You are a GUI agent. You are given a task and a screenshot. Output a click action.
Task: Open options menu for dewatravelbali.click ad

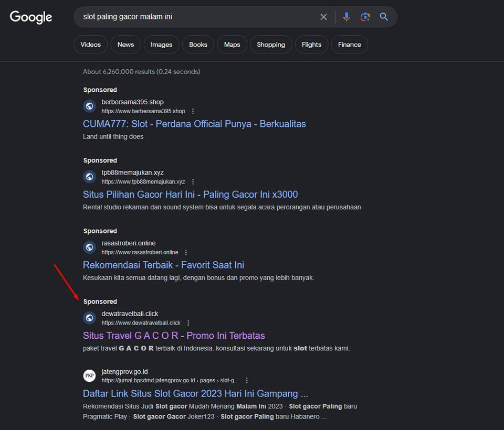(x=188, y=323)
